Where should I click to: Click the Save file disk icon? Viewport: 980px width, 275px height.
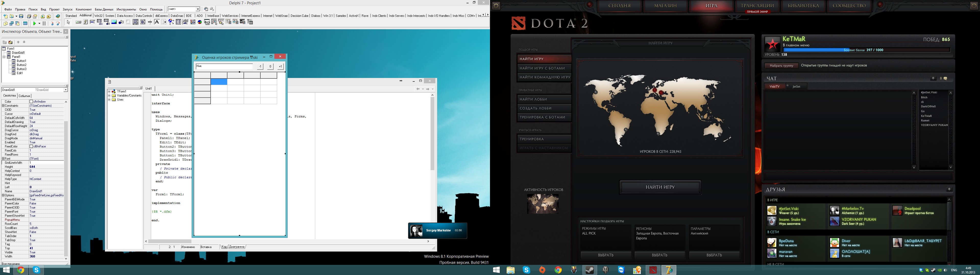click(21, 16)
